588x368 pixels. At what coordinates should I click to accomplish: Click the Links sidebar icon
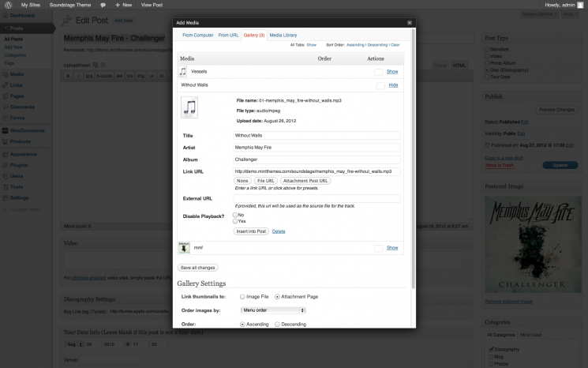pyautogui.click(x=6, y=85)
